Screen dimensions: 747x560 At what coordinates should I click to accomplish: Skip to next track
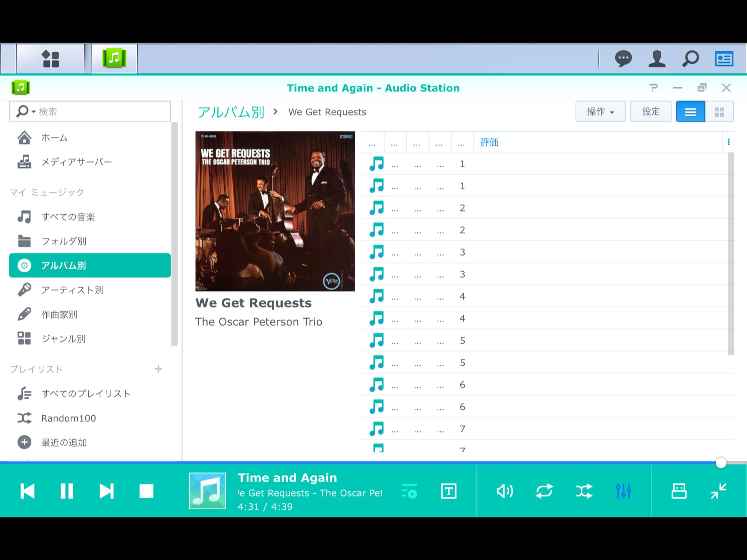(x=107, y=491)
